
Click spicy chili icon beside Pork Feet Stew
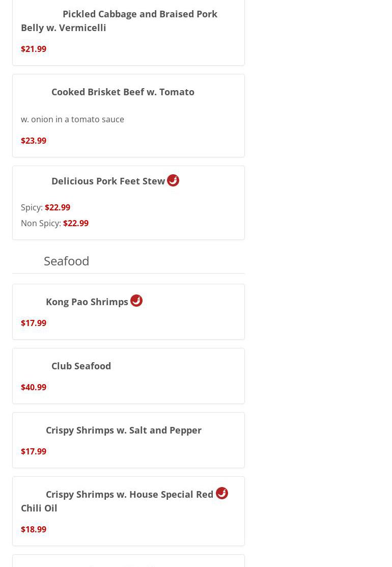173,180
